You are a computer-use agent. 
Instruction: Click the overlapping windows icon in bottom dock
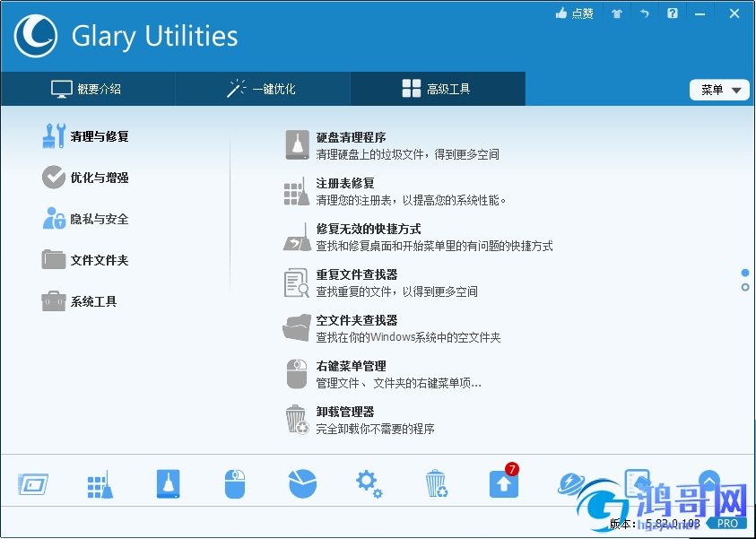33,484
